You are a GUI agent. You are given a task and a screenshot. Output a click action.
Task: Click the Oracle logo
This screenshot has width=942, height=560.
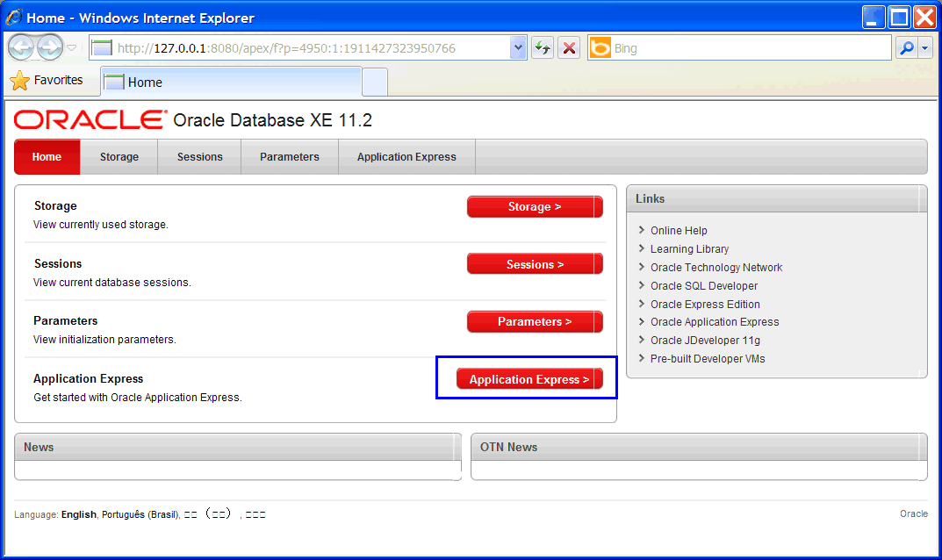pyautogui.click(x=90, y=119)
